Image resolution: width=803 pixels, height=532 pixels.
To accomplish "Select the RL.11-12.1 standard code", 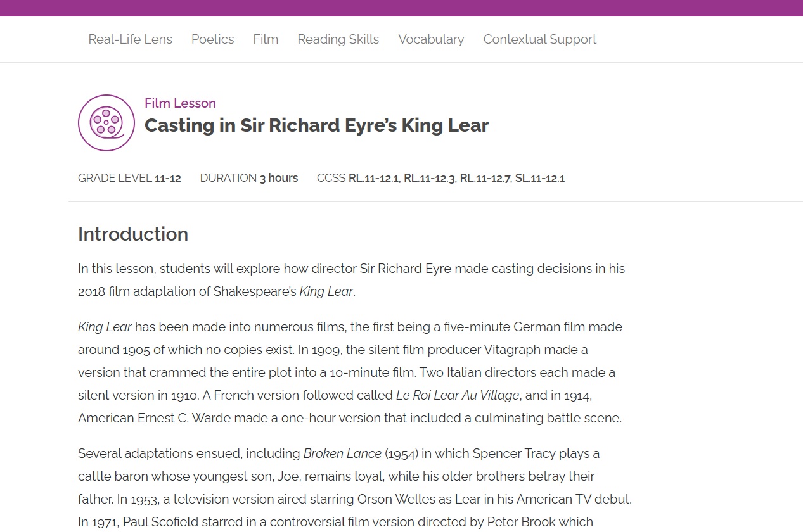I will coord(374,178).
